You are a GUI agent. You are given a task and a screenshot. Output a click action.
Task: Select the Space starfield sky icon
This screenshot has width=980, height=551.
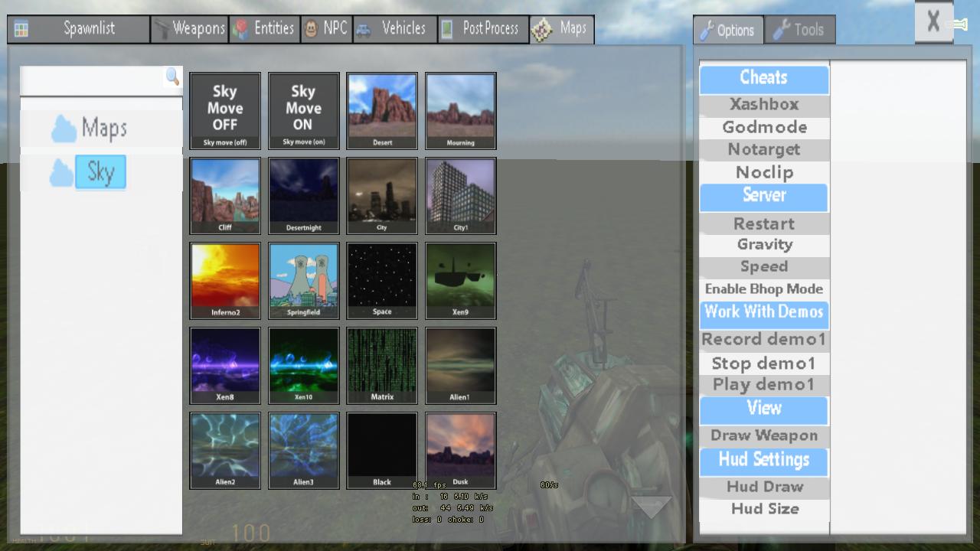(x=381, y=280)
